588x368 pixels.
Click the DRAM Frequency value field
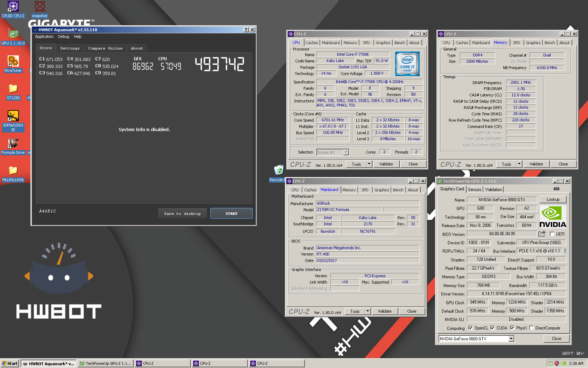pos(521,82)
